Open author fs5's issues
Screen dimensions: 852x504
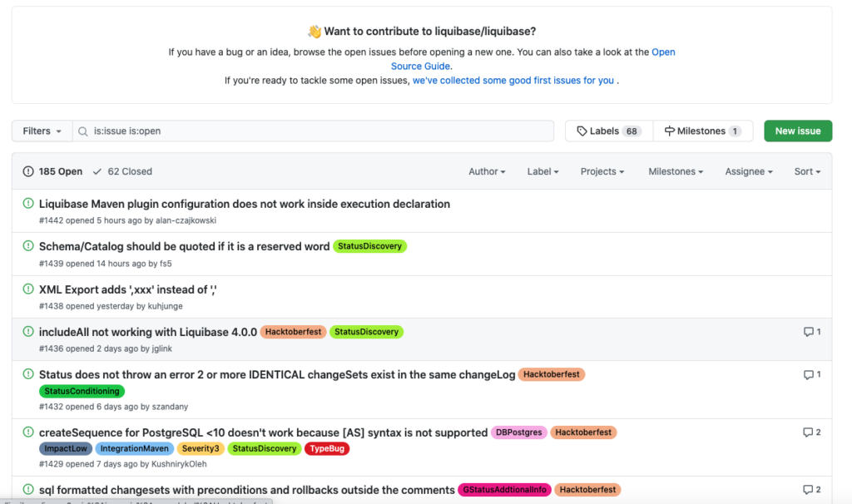point(166,264)
